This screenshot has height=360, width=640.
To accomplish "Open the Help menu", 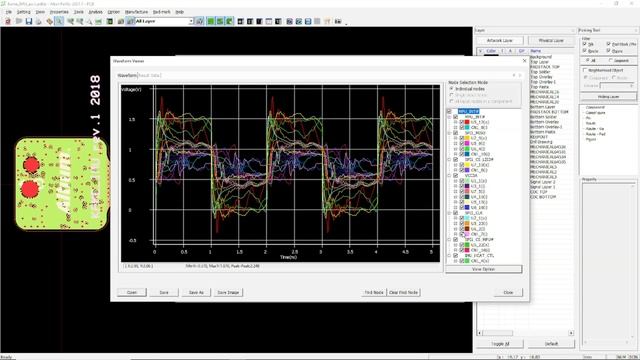I will pos(180,12).
